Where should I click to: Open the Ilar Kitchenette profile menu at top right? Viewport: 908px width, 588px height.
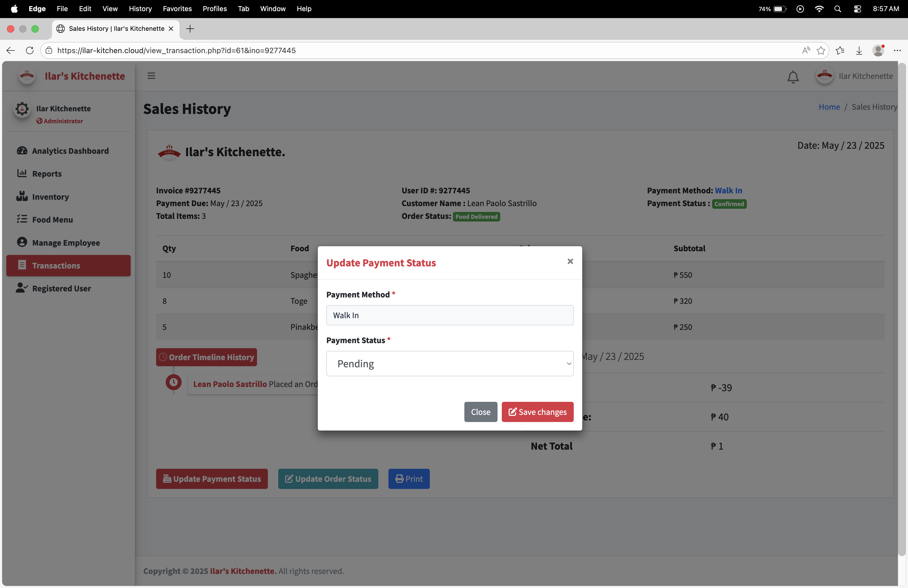(855, 76)
